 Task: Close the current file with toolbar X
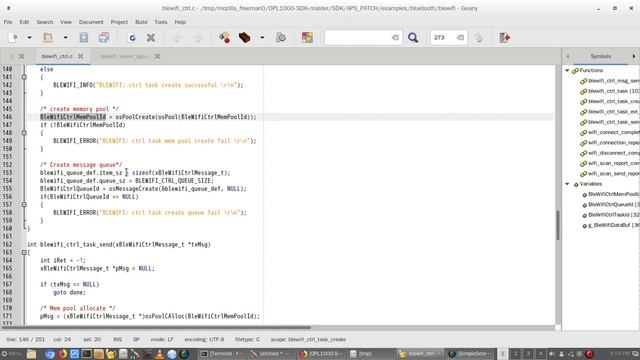click(151, 38)
